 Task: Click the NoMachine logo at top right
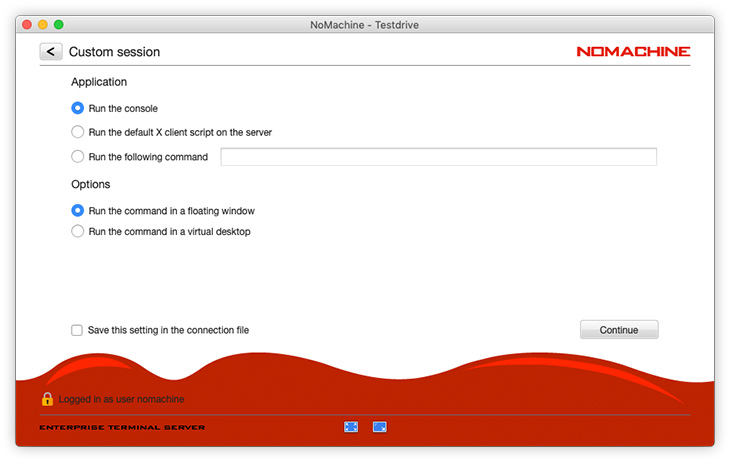pos(633,52)
